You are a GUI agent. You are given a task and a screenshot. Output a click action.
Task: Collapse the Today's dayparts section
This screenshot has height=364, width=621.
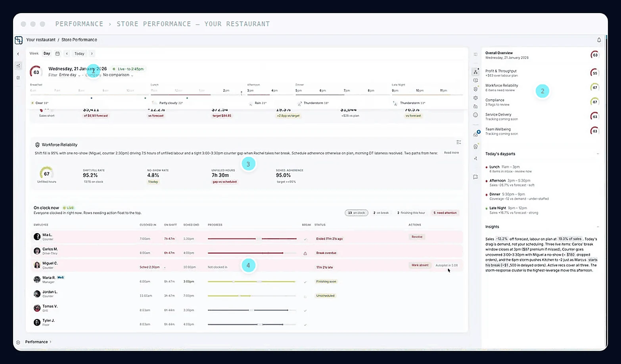[598, 154]
